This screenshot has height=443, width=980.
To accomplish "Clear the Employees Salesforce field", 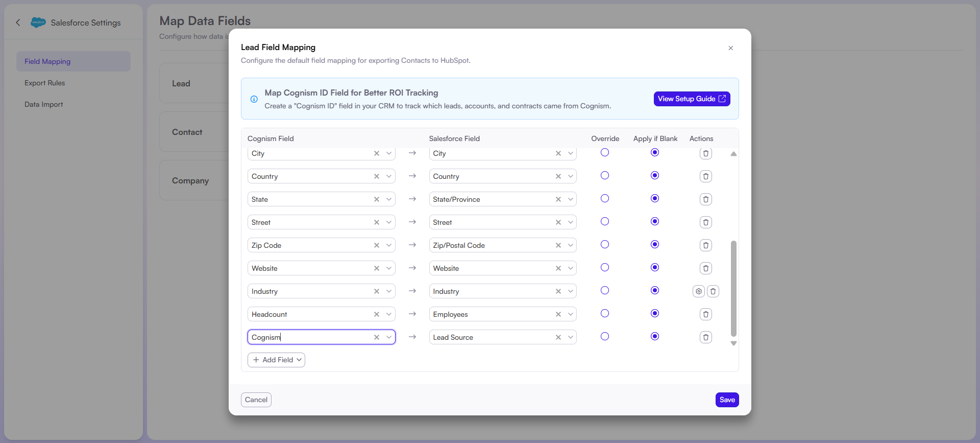I will 558,314.
